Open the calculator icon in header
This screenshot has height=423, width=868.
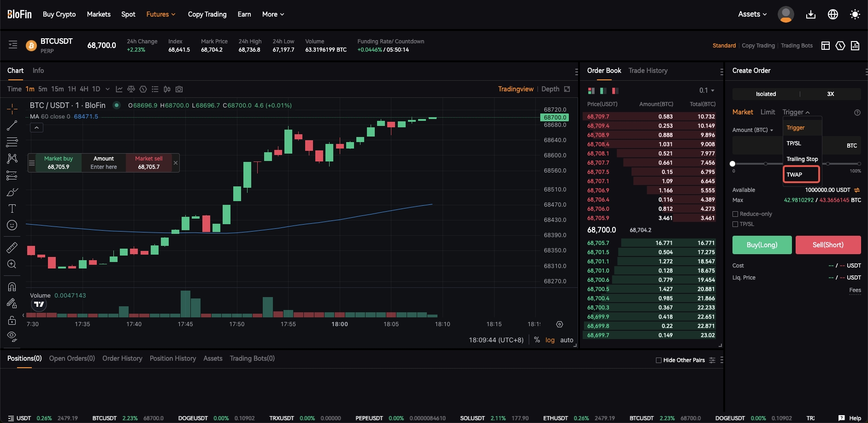(x=855, y=46)
